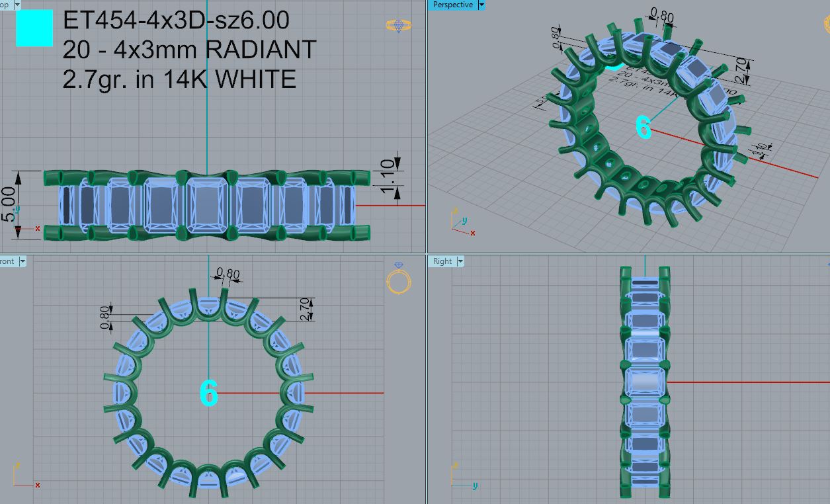
Task: Select the ring model in Right viewport
Action: (x=644, y=382)
